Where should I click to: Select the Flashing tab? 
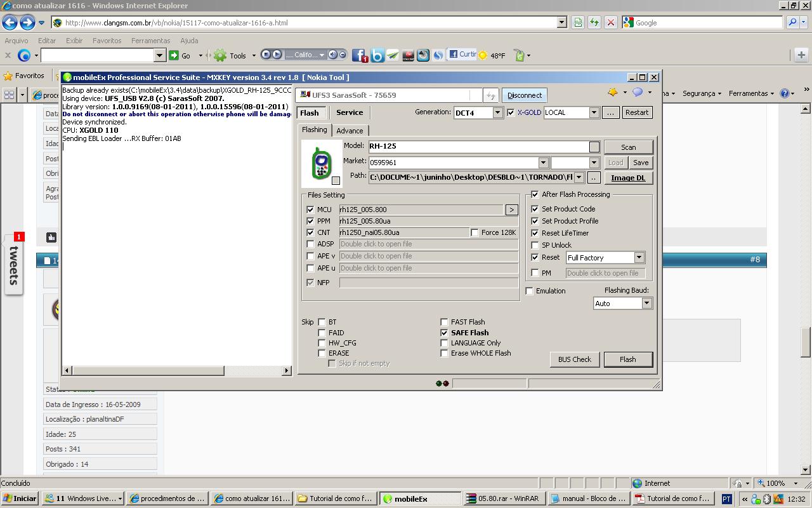314,130
